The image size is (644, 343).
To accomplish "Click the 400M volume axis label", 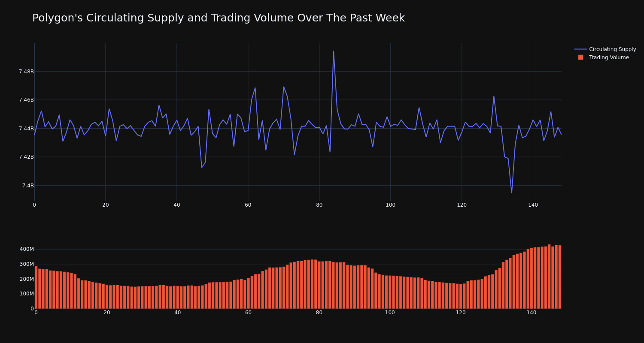I will 27,249.
